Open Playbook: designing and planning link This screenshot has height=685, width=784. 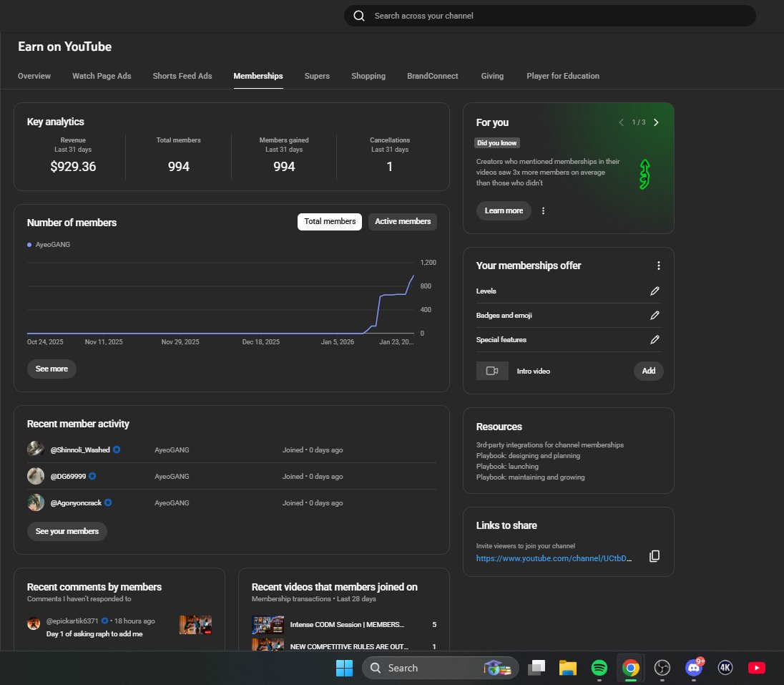528,456
